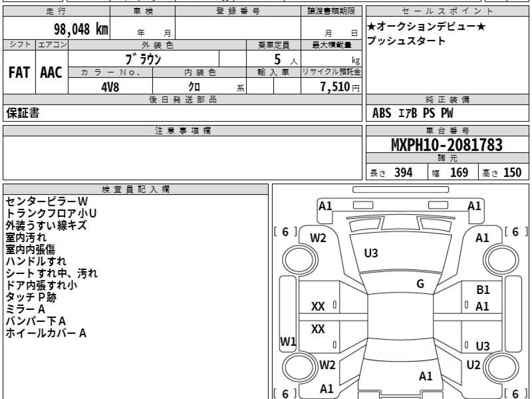This screenshot has width=532, height=399.
Task: Select the note シートすれ中、汚れ
Action: (x=51, y=273)
